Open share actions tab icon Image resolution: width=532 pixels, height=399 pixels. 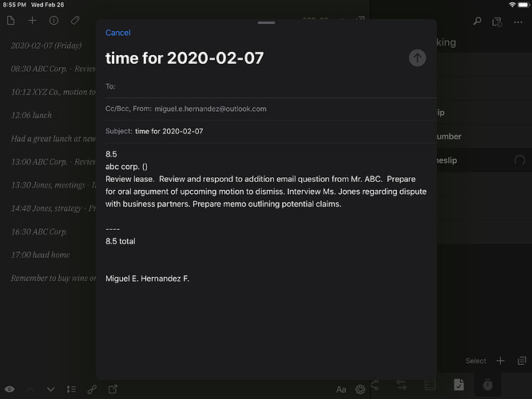coord(375,385)
